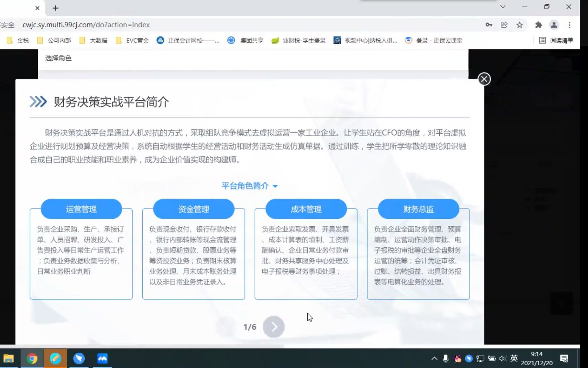Open the Chrome extensions puzzle icon
The image size is (588, 368).
coord(539,25)
